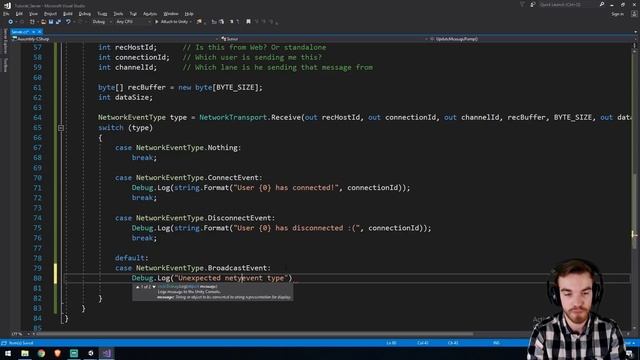
Task: Open the Visual Studio taskbar icon
Action: [107, 353]
